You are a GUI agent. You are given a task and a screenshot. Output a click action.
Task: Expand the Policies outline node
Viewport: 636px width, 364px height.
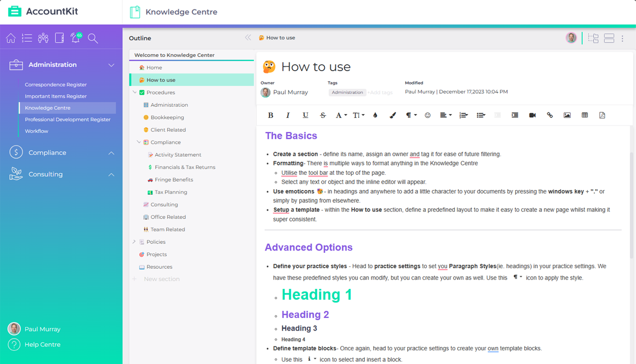(x=134, y=242)
